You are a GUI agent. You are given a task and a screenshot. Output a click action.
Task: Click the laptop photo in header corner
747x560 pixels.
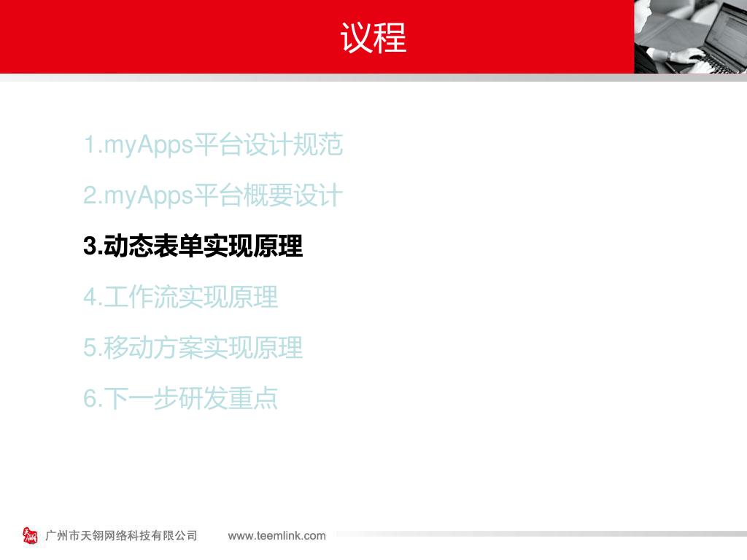pyautogui.click(x=690, y=36)
